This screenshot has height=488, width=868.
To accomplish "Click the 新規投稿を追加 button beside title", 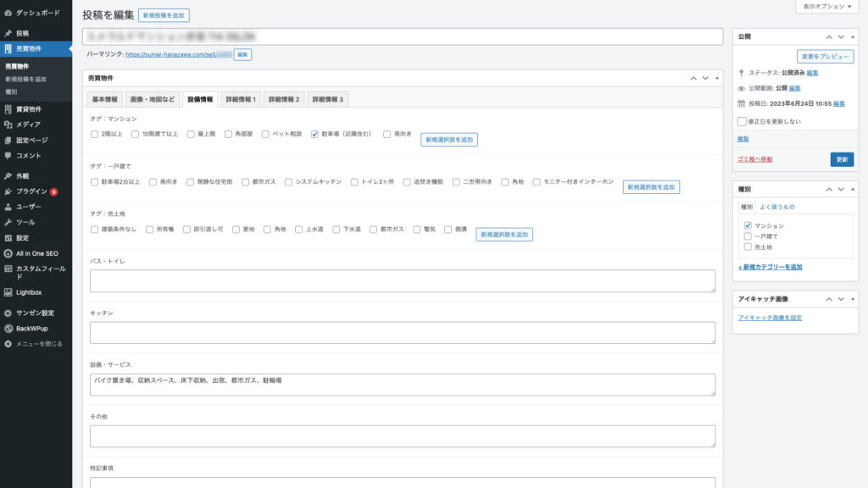I will click(164, 15).
